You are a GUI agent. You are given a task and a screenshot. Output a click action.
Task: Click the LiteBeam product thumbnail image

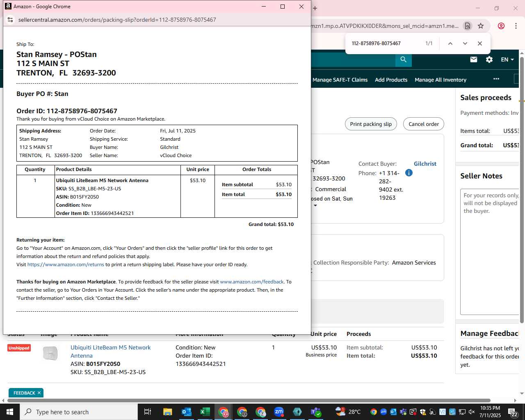tap(50, 353)
